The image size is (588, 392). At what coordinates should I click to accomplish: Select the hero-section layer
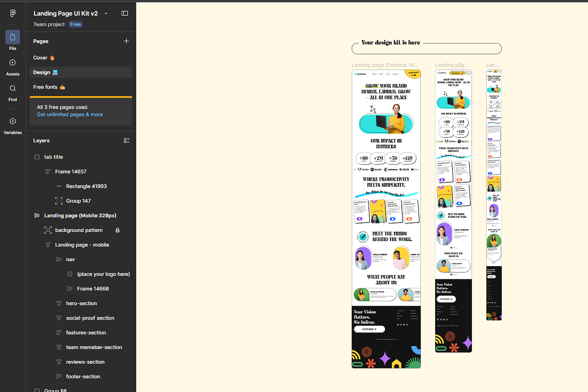[x=81, y=303]
